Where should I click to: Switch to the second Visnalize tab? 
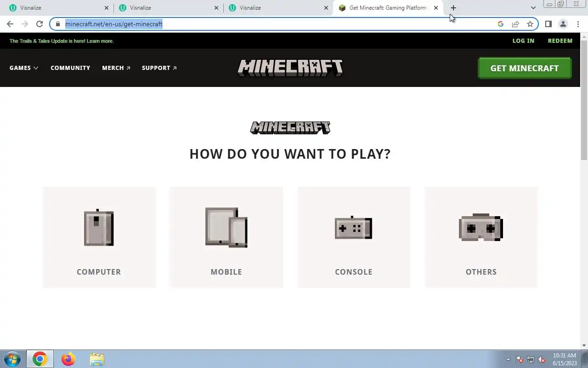(168, 8)
